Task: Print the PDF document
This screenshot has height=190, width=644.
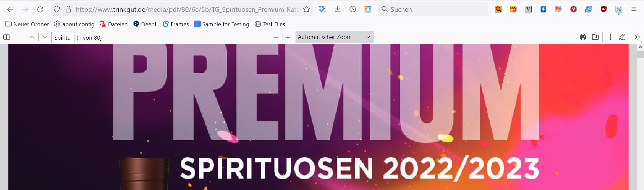Action: coord(583,37)
